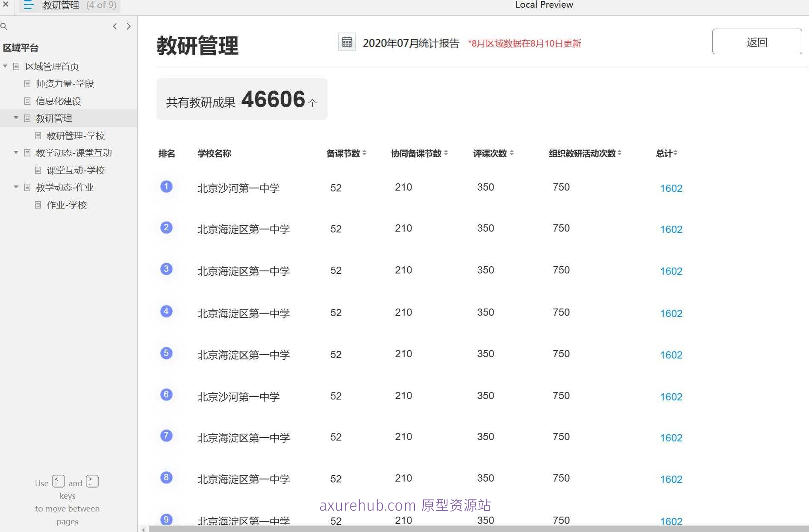Open total 1602 link in rank 8 row
The image size is (809, 532).
[x=671, y=479]
